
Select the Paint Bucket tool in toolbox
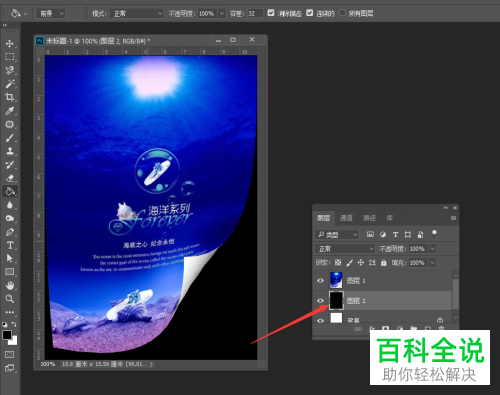click(x=10, y=191)
